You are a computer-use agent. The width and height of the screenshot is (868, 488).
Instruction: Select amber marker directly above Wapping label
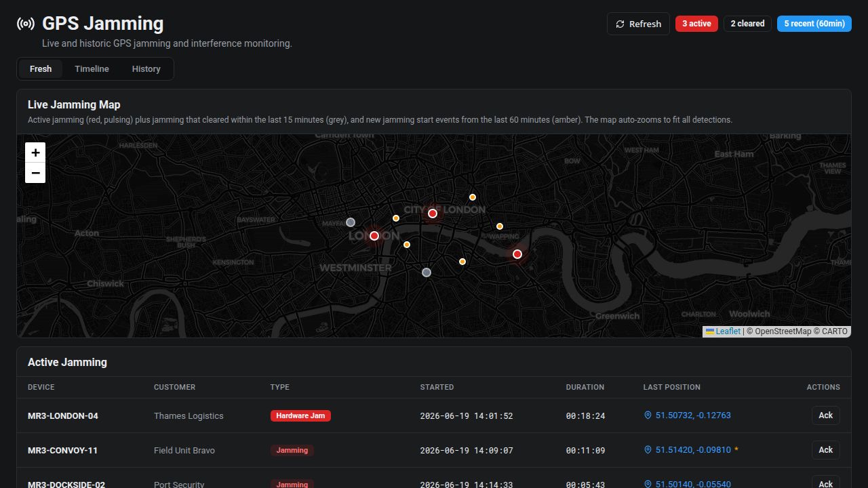[x=500, y=226]
